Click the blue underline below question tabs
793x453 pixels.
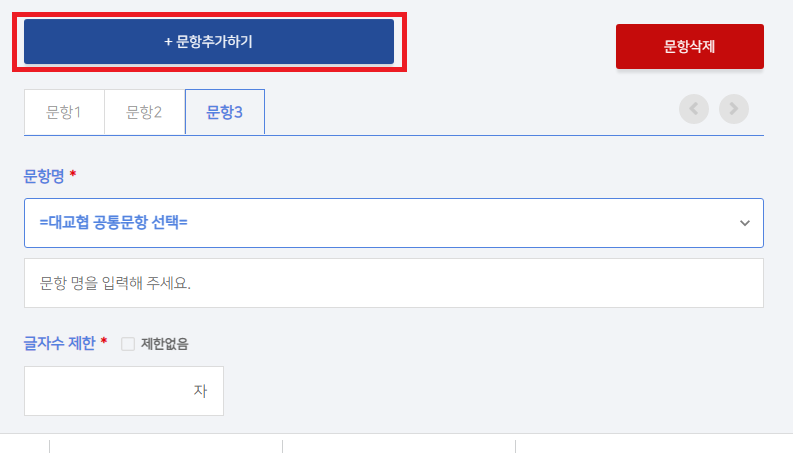pyautogui.click(x=394, y=135)
